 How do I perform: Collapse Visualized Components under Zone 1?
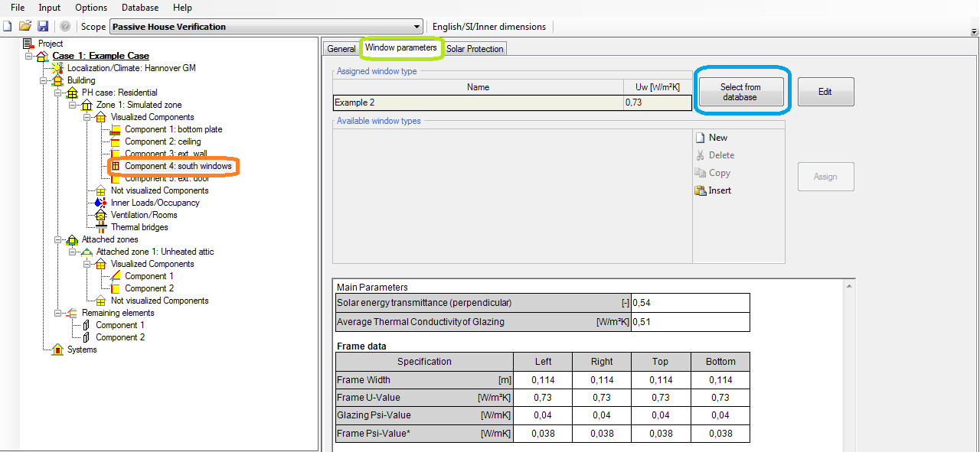(87, 117)
